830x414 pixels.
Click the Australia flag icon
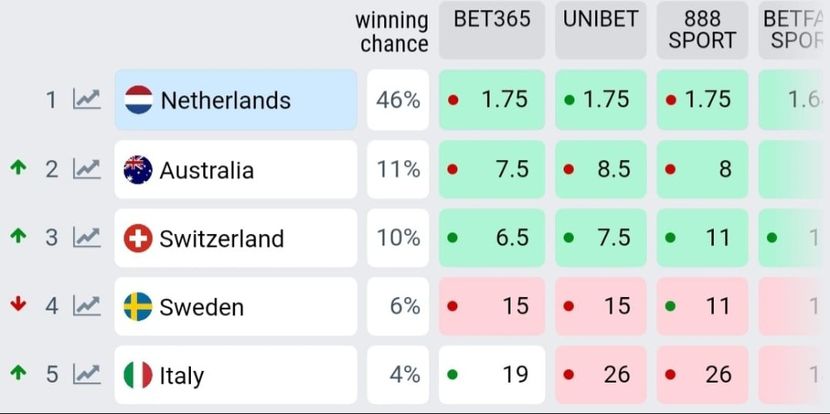(x=138, y=170)
